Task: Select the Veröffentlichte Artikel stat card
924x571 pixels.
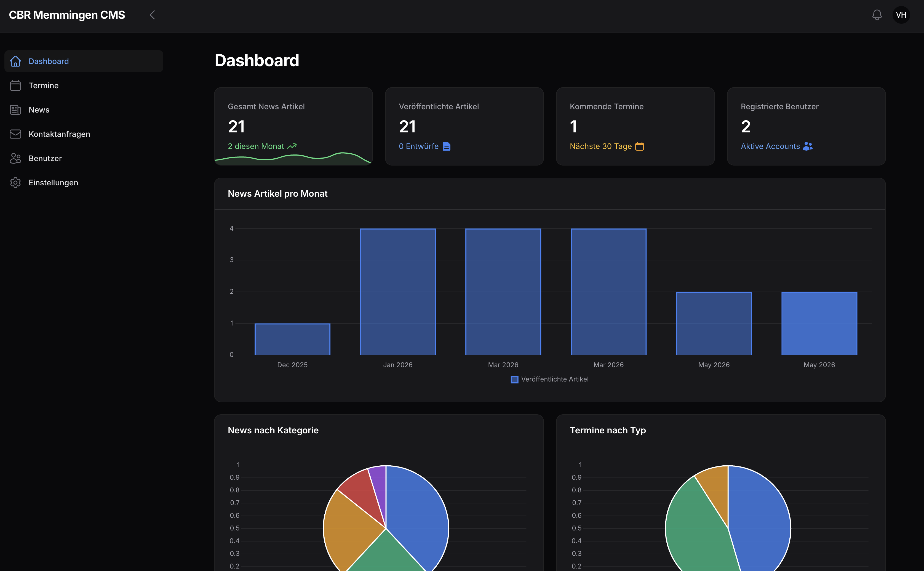Action: (464, 126)
